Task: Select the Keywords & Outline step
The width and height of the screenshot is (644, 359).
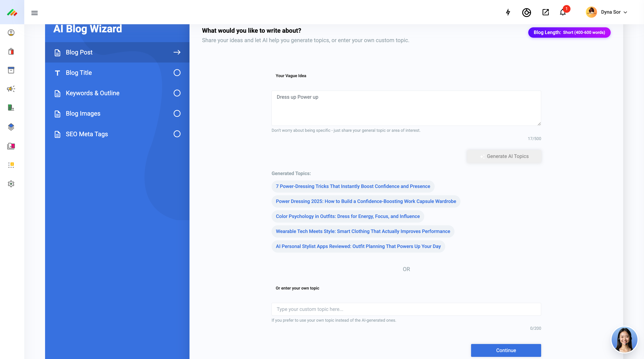Action: [117, 93]
